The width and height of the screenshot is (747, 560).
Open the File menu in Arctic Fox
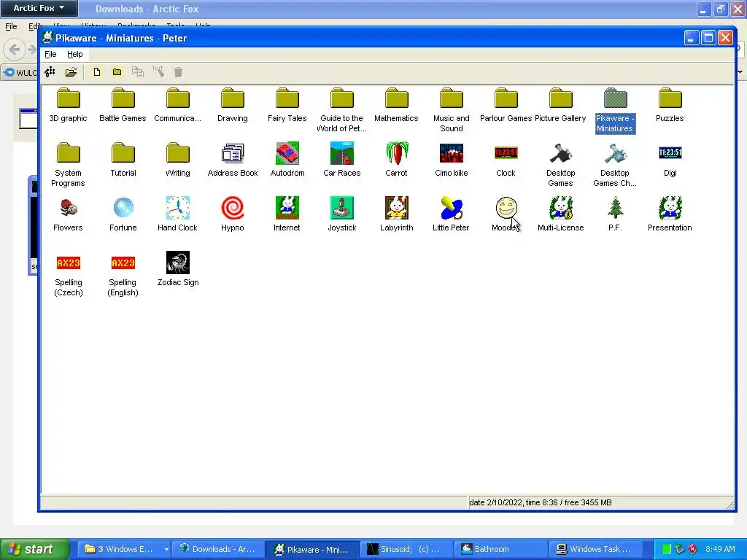coord(11,26)
